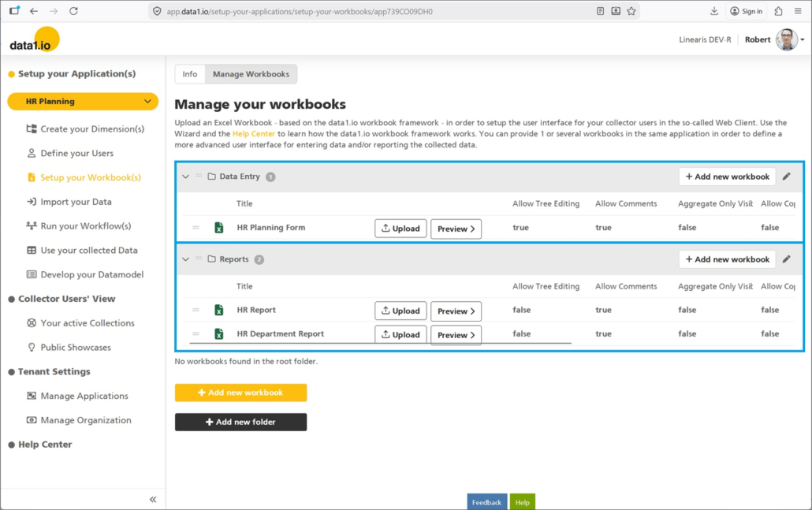Switch to the Info tab
The width and height of the screenshot is (812, 510).
pyautogui.click(x=190, y=74)
